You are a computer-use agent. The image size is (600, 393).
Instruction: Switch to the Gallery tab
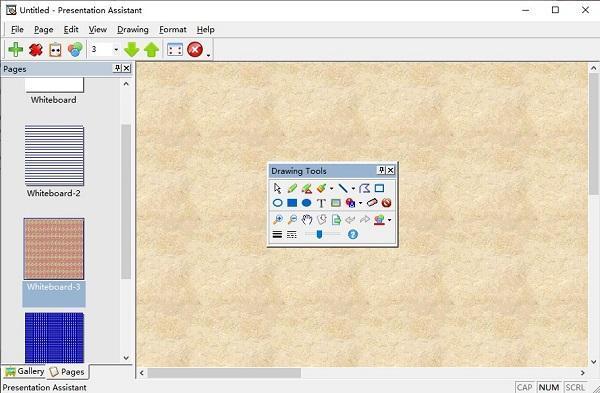coord(24,371)
